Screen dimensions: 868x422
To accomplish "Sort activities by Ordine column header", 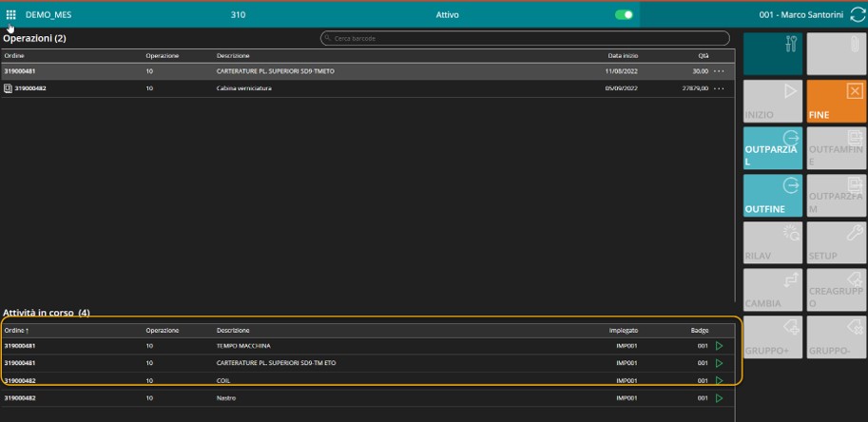I will pos(16,330).
